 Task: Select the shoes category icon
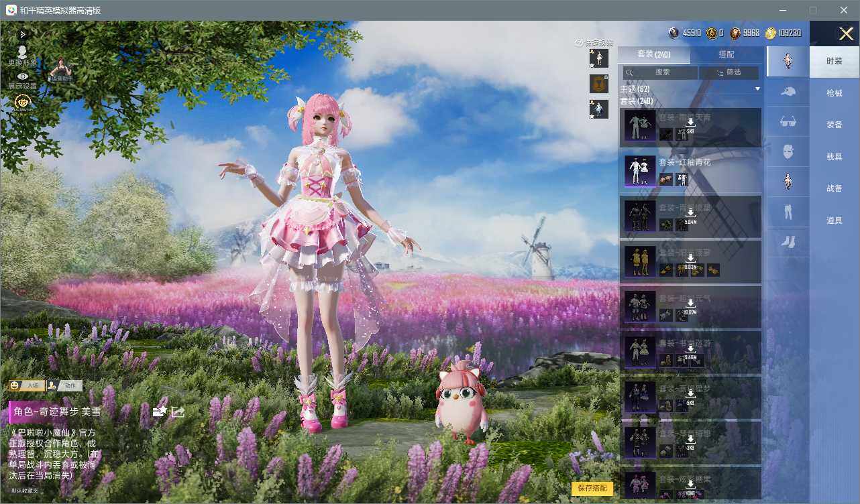pyautogui.click(x=788, y=242)
